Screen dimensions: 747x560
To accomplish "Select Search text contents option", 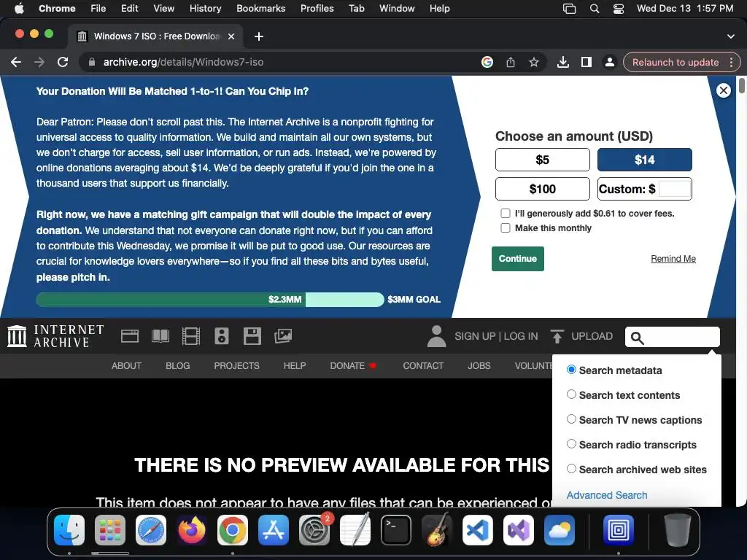I will pos(571,394).
